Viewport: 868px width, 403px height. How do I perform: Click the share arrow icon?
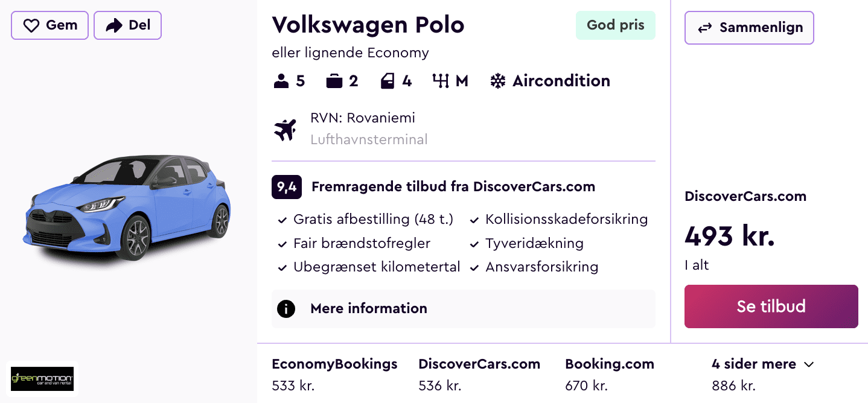pyautogui.click(x=113, y=25)
